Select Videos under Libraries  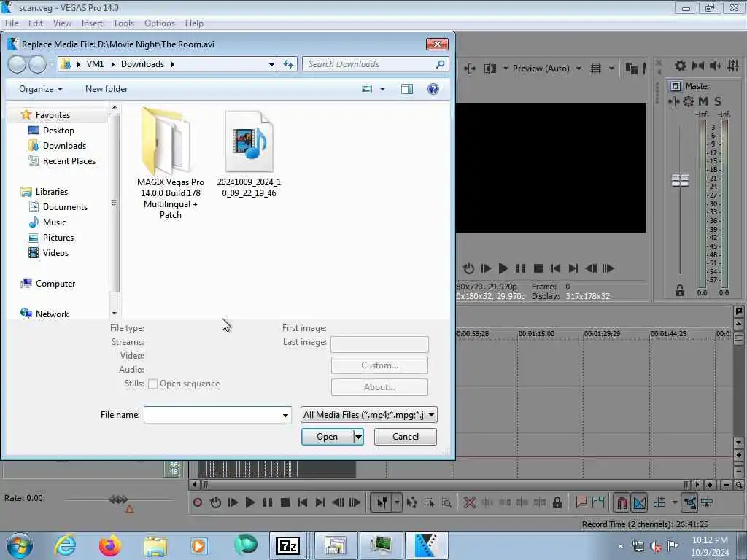[55, 253]
